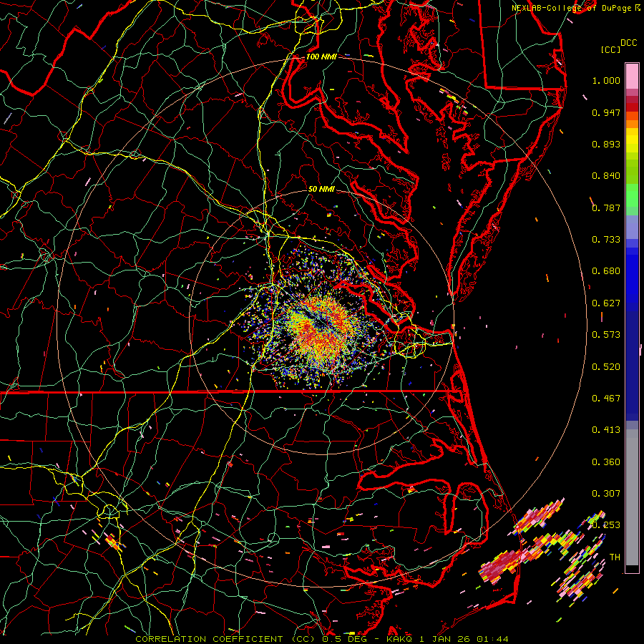Viewport: 644px width, 644px height.
Task: Click the 0.733 scale value
Action: (x=606, y=240)
